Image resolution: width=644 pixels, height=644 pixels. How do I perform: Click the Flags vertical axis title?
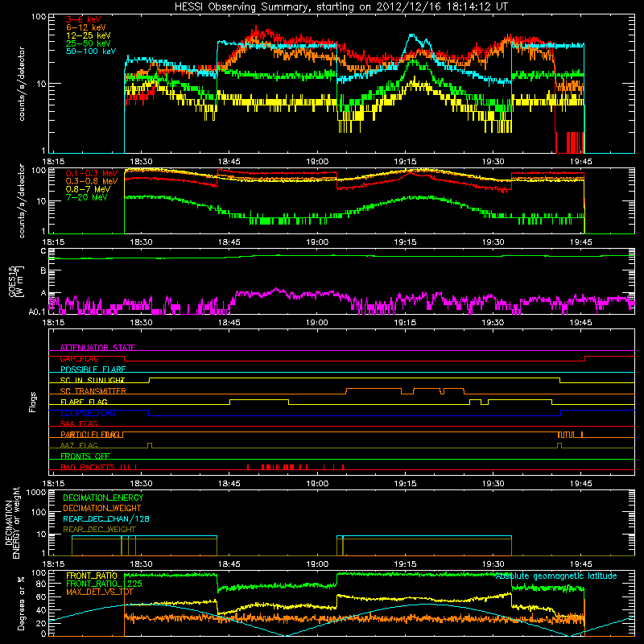click(x=33, y=402)
